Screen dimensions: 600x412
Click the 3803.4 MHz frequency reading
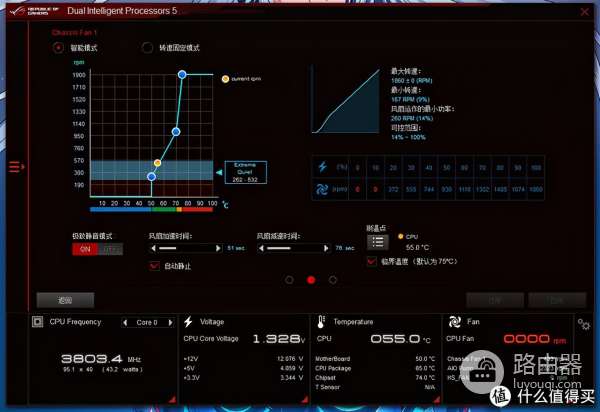point(101,359)
